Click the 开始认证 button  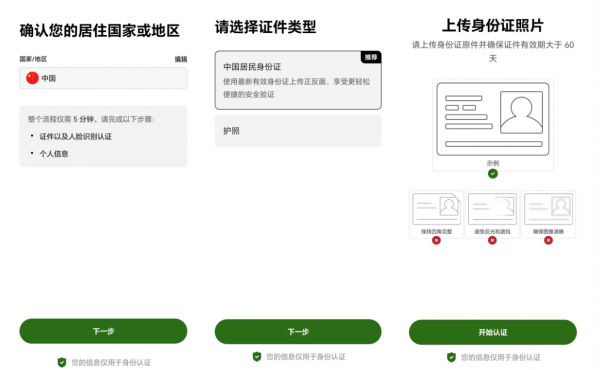493,332
